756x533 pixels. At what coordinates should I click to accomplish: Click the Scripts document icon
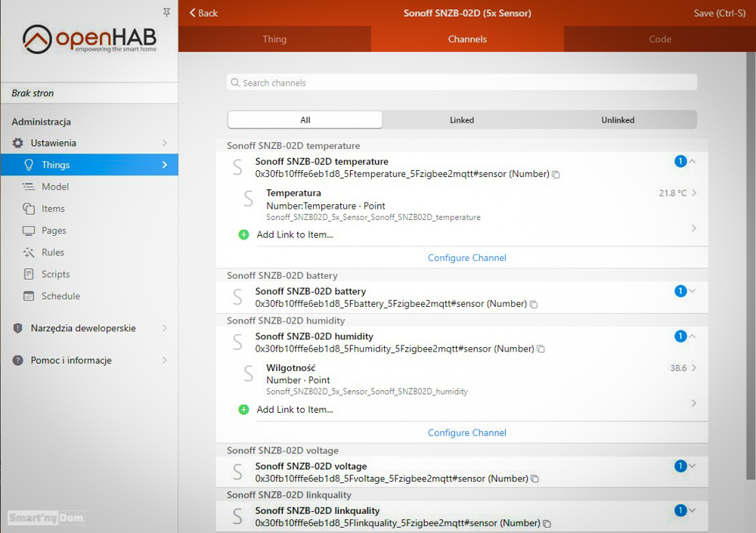[29, 274]
